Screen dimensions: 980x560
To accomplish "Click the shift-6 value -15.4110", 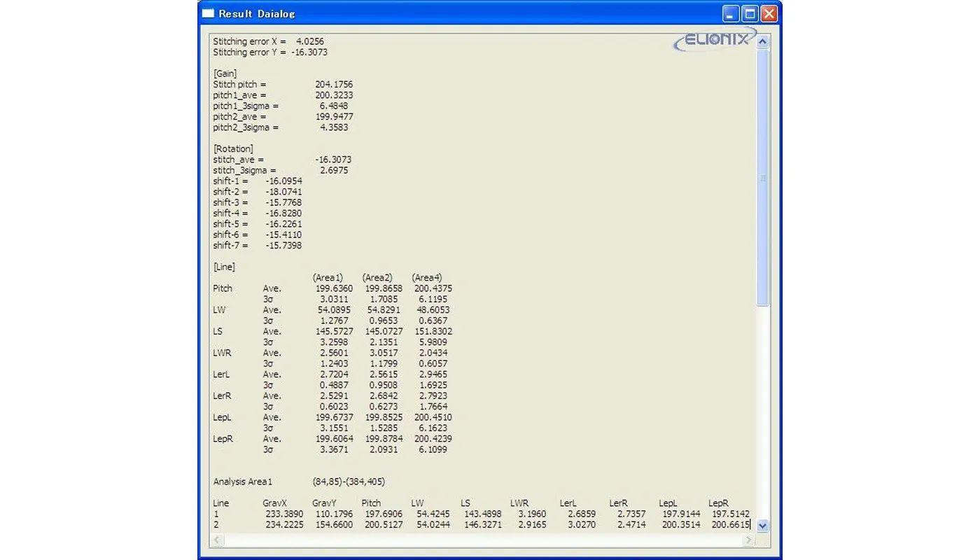I will point(283,235).
